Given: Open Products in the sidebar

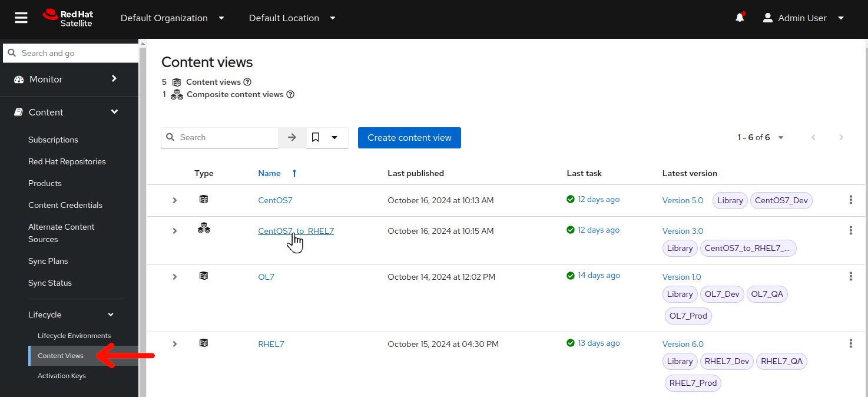Looking at the screenshot, I should (45, 183).
